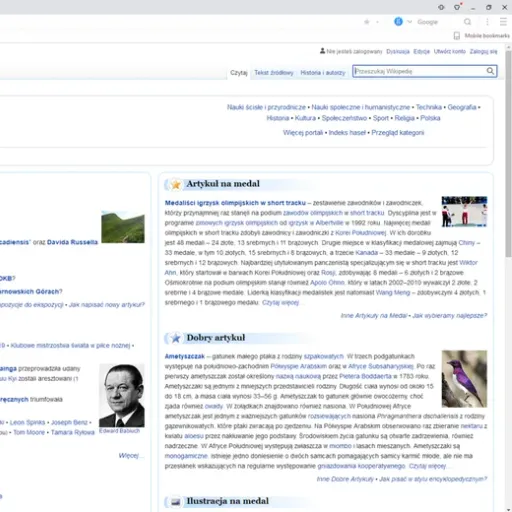Click the bookmark star icon in address bar
This screenshot has height=512, width=512.
click(x=367, y=22)
